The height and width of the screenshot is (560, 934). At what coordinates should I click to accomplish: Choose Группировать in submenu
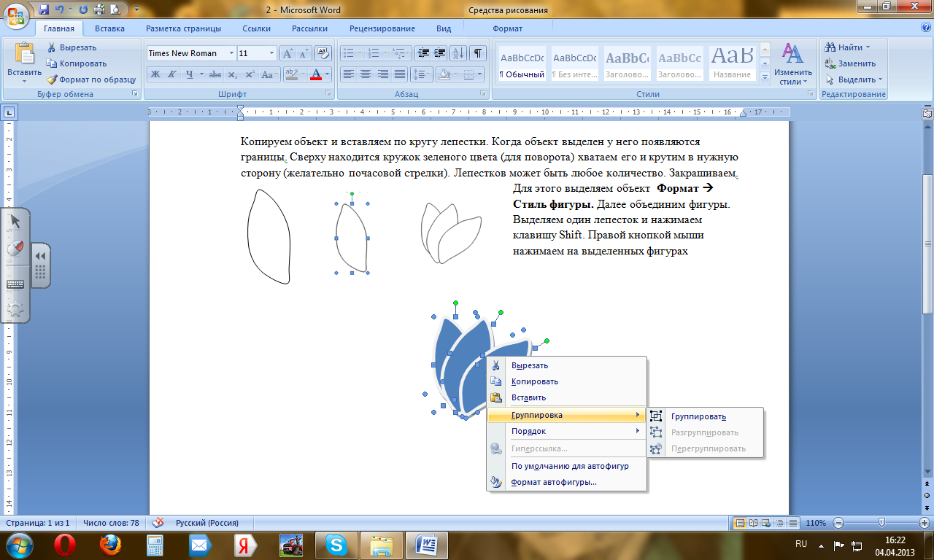698,416
